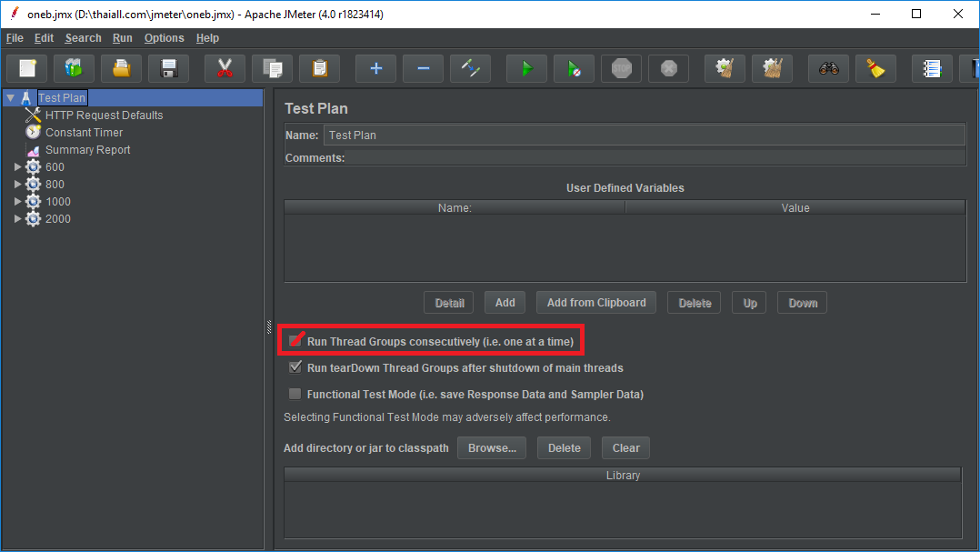Uncheck Run tearDown Thread Groups option
This screenshot has height=552, width=980.
pos(295,367)
